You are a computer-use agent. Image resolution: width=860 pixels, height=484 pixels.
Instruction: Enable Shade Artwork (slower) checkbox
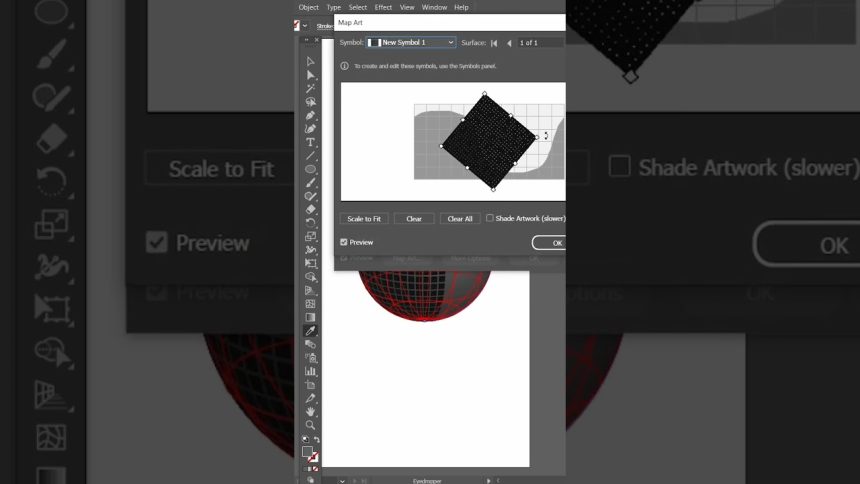point(490,218)
